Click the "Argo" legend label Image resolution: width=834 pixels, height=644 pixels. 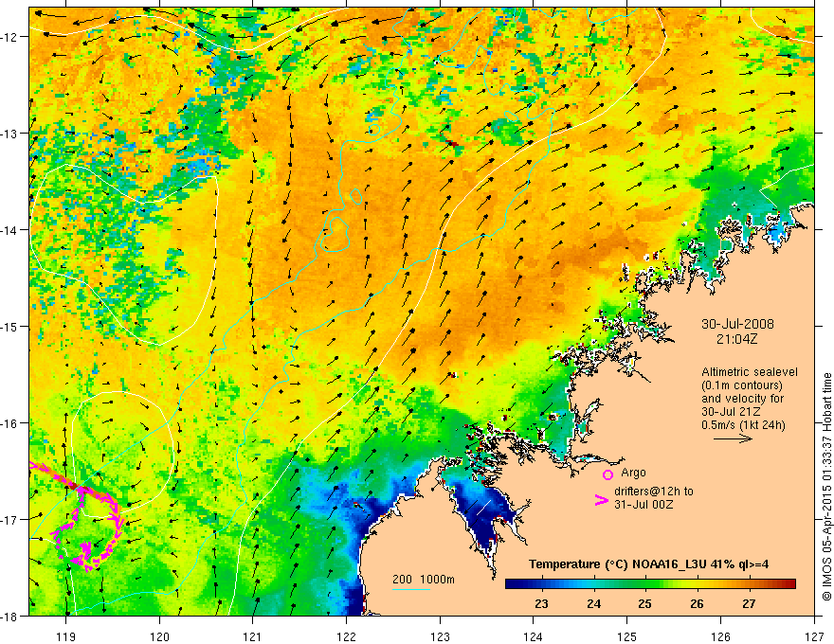633,472
